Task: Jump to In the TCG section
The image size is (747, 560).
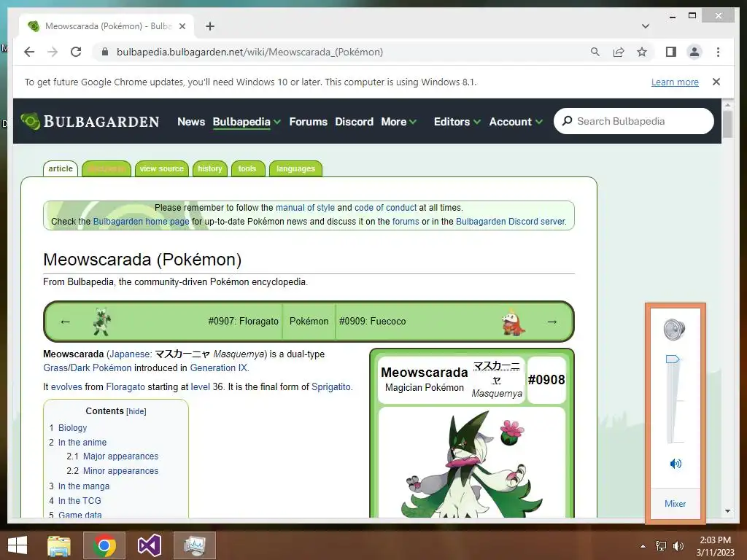Action: pos(80,500)
